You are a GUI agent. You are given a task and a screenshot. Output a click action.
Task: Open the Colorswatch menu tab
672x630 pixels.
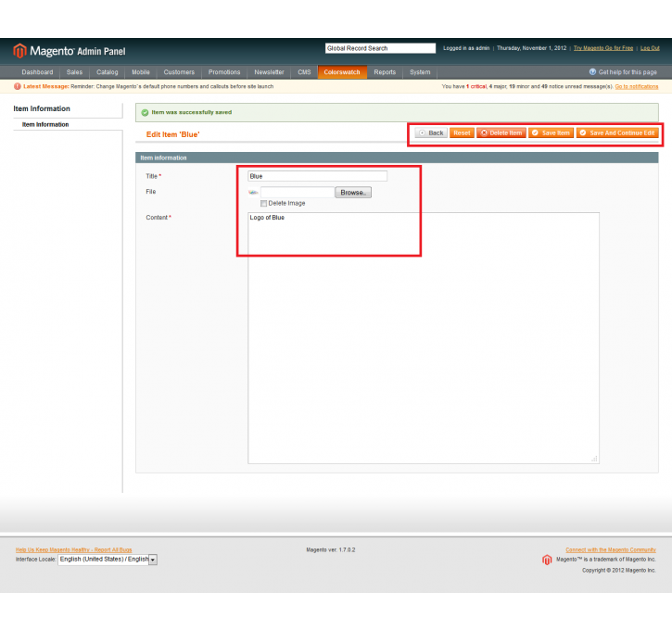(342, 72)
